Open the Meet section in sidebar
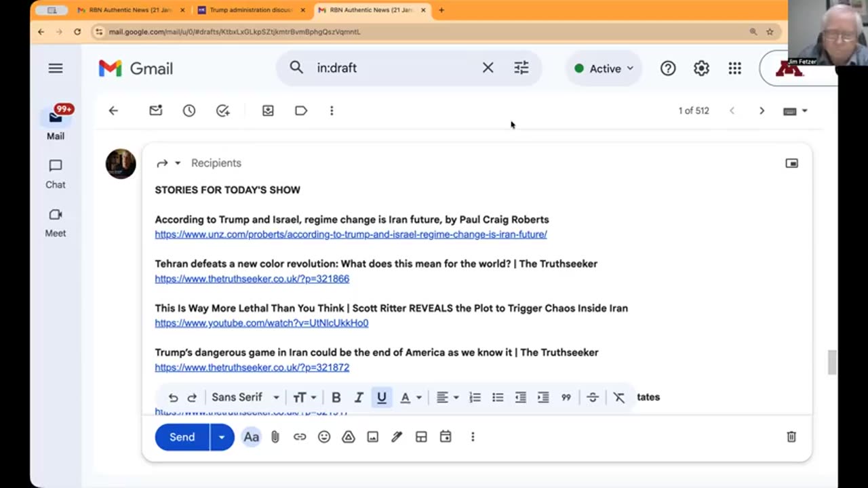The height and width of the screenshot is (488, 868). click(x=56, y=223)
